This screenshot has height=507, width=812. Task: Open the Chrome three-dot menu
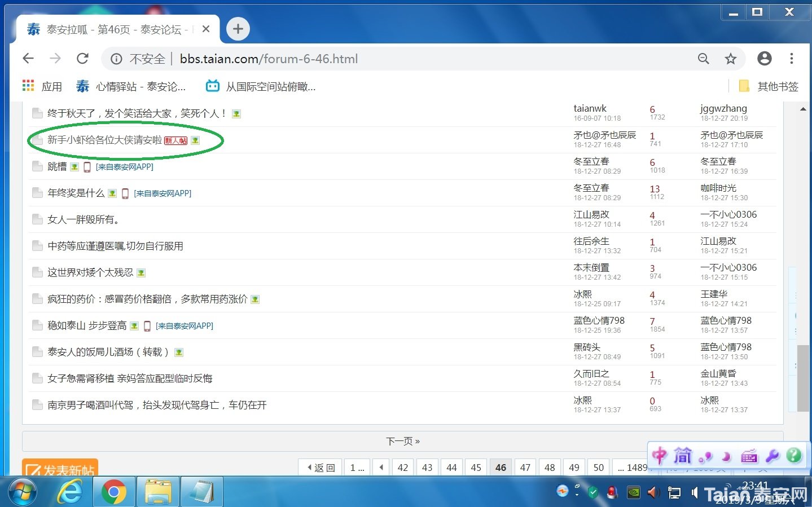pos(792,59)
